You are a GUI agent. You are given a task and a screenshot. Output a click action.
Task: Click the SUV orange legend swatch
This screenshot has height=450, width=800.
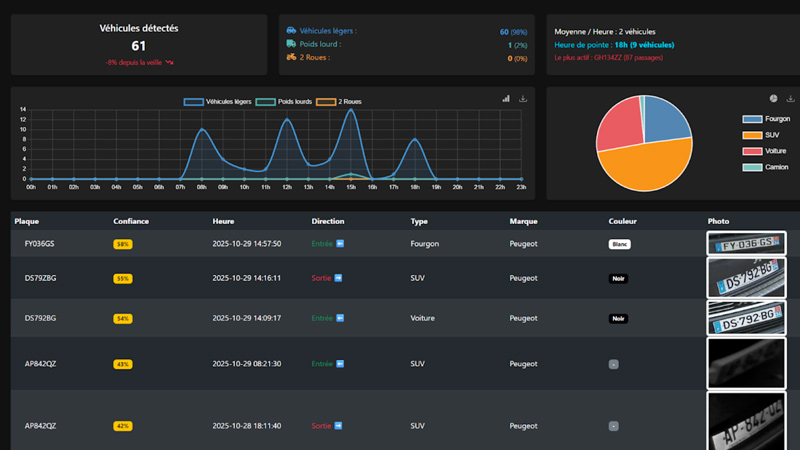tap(752, 135)
